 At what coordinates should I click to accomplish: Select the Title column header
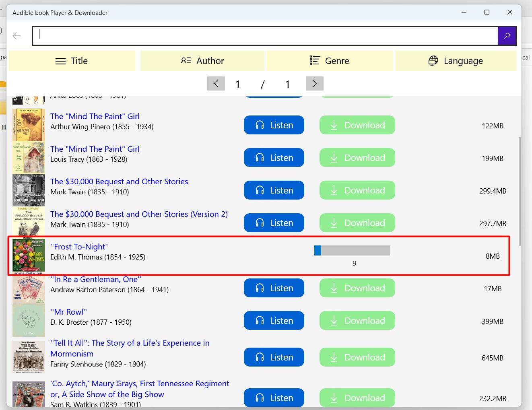coord(72,61)
